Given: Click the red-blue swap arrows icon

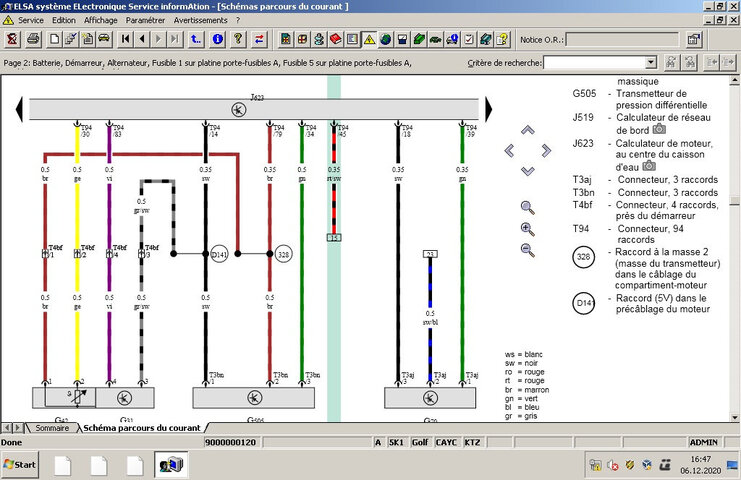Looking at the screenshot, I should point(259,39).
